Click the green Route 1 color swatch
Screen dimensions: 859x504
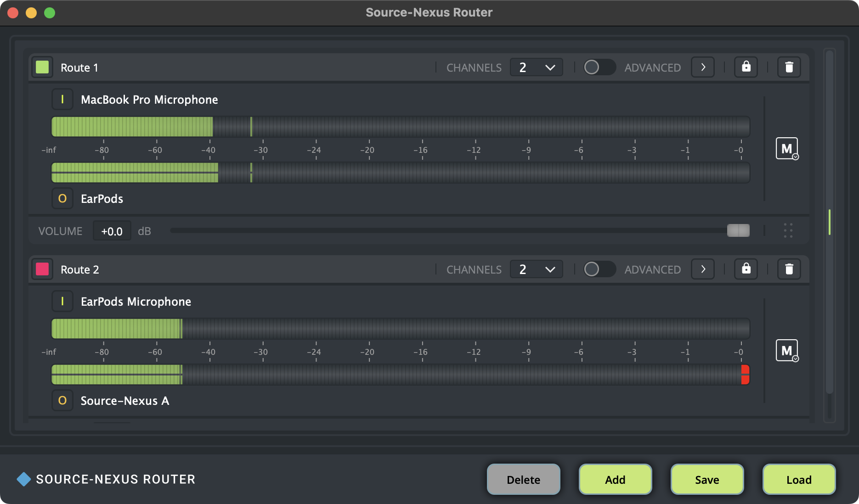click(42, 67)
